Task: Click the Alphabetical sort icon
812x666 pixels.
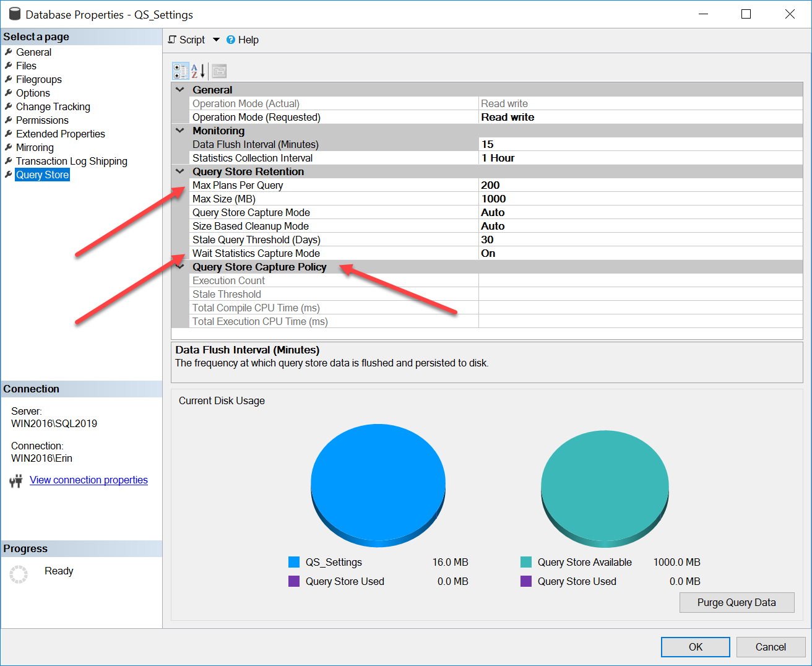Action: (x=198, y=71)
